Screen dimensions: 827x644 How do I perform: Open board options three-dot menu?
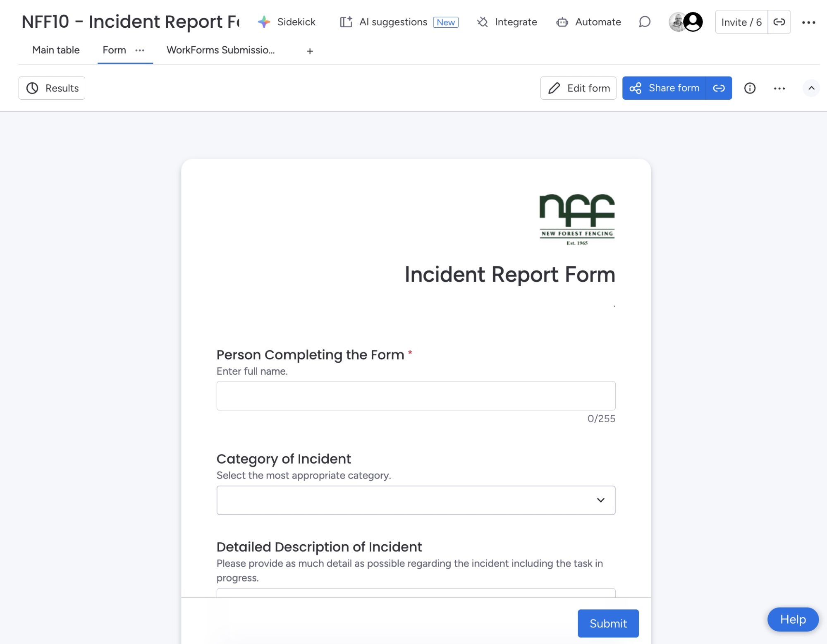(808, 22)
